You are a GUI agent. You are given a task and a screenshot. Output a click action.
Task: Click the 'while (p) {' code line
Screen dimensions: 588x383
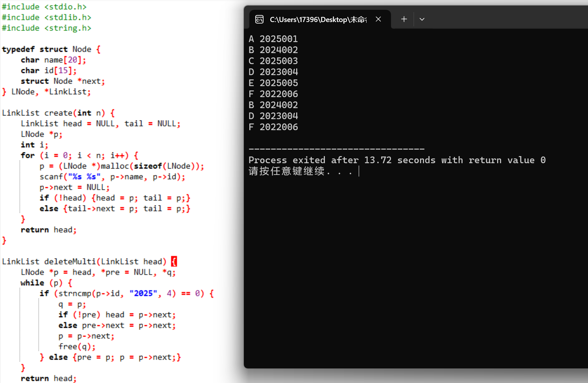(46, 283)
